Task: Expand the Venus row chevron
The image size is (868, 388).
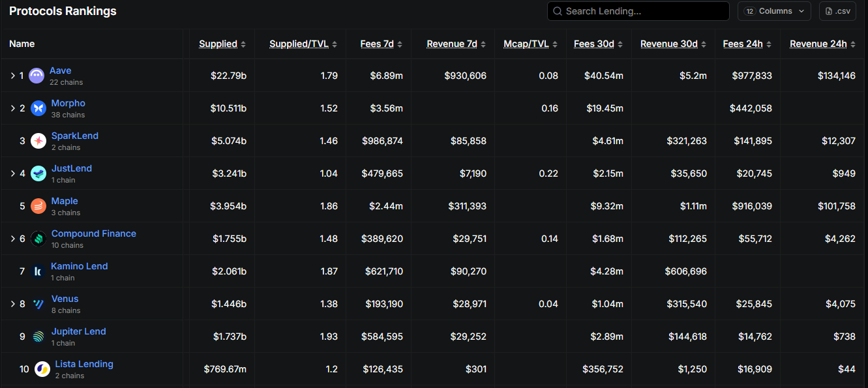Action: tap(12, 304)
